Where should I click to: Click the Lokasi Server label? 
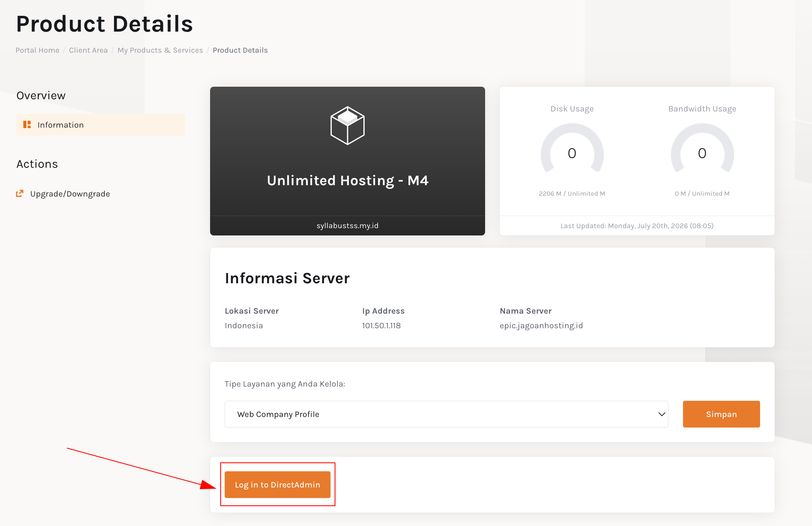(x=252, y=311)
